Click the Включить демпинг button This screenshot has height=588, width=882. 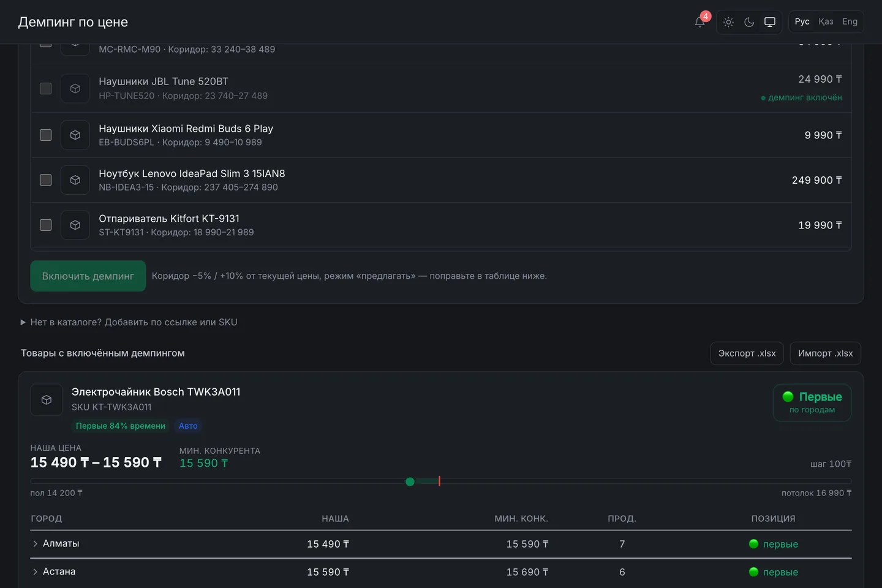click(x=88, y=276)
